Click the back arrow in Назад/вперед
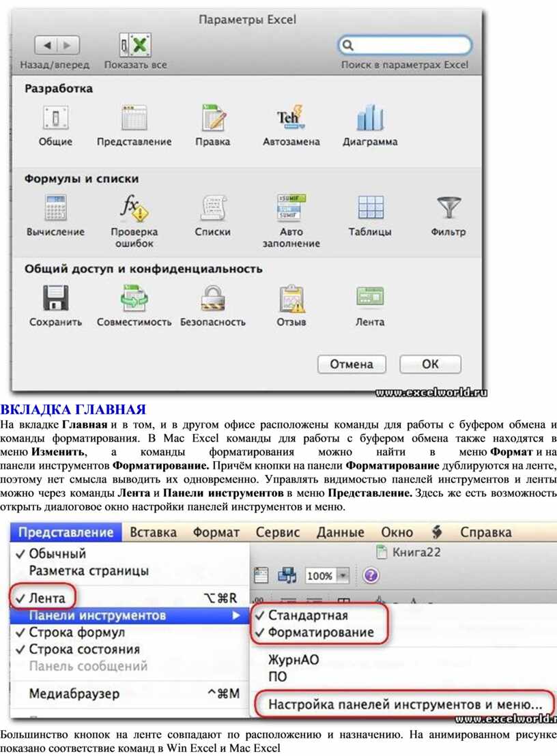The image size is (557, 756). tap(46, 46)
